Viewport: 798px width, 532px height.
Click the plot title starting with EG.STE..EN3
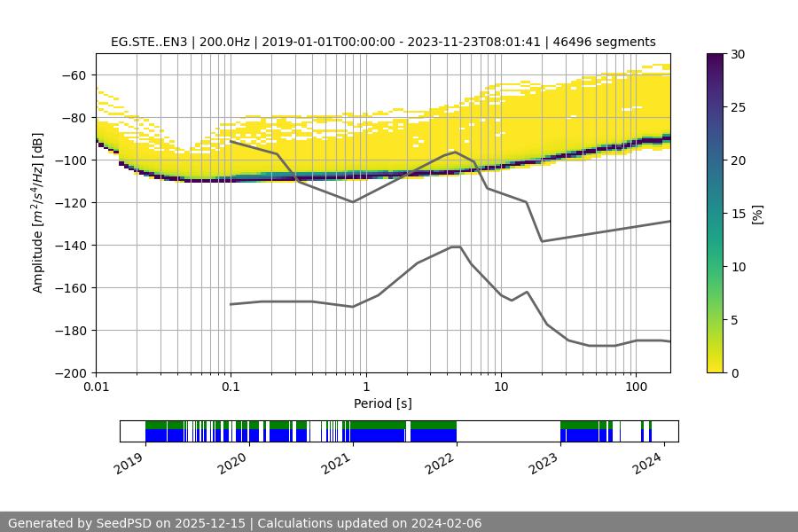(383, 42)
